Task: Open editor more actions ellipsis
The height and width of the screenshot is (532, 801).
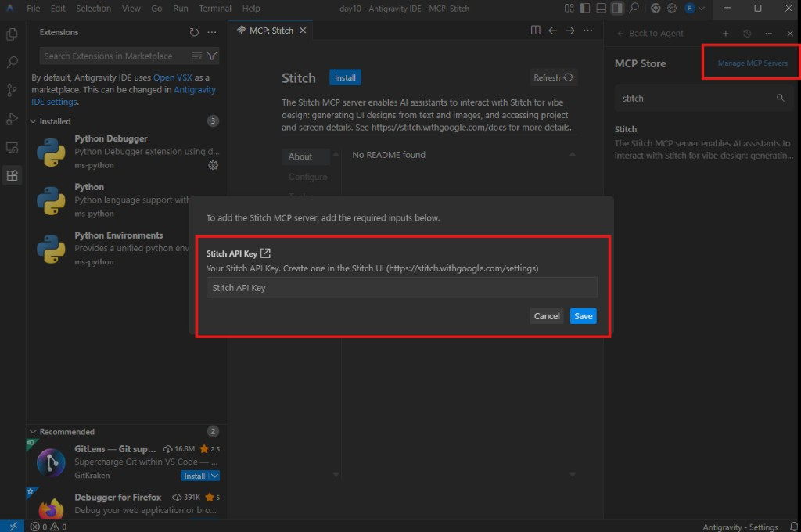Action: 588,31
